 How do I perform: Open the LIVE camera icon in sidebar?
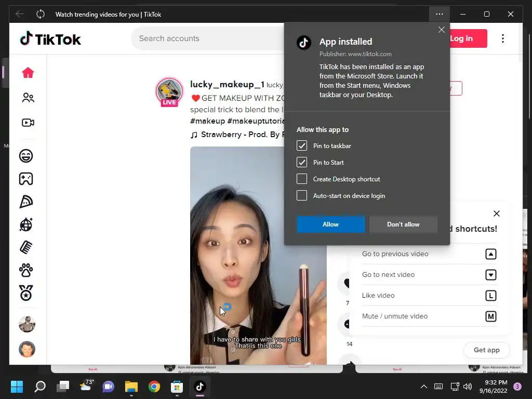pyautogui.click(x=28, y=123)
